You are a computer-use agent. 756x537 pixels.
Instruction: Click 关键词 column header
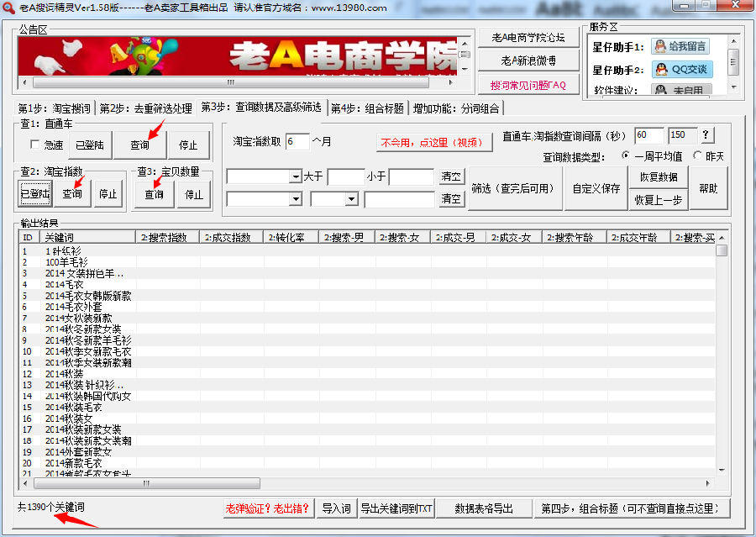[87, 237]
